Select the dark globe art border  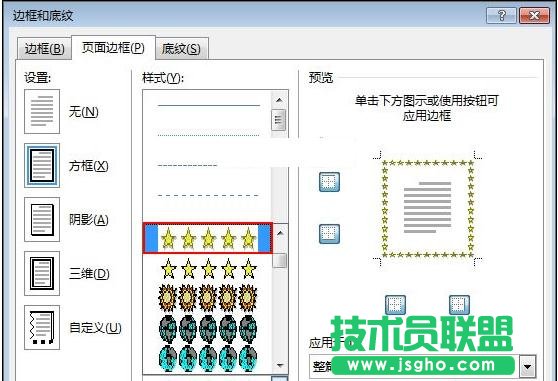coord(208,329)
